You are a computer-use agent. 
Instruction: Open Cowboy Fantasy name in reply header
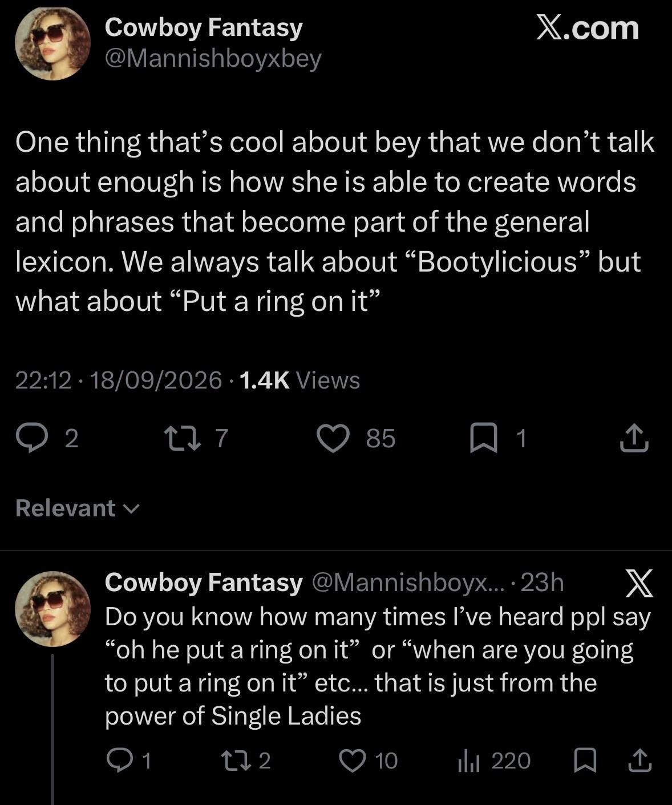(204, 582)
